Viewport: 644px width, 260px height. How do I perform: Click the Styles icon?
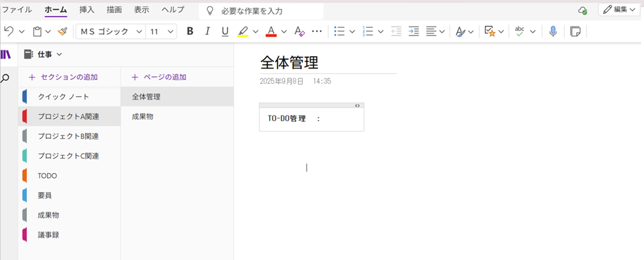[461, 31]
